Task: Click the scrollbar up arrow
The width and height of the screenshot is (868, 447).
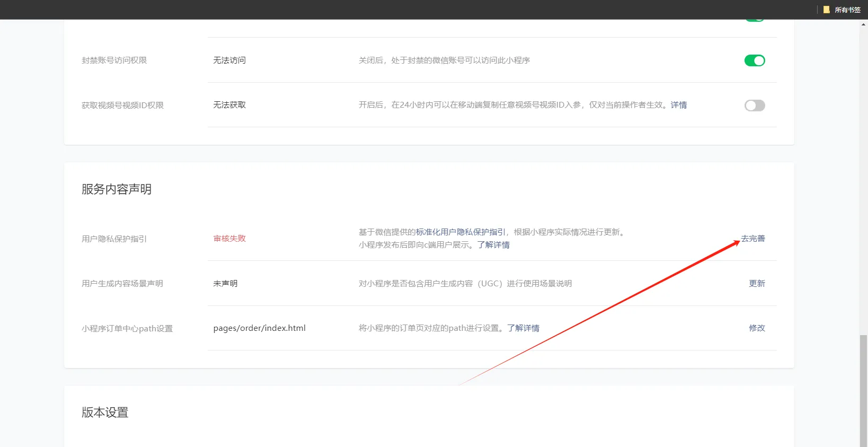Action: [x=864, y=24]
